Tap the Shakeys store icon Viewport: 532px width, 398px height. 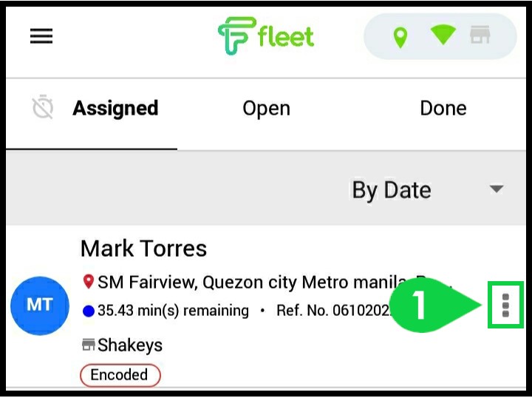tap(89, 345)
